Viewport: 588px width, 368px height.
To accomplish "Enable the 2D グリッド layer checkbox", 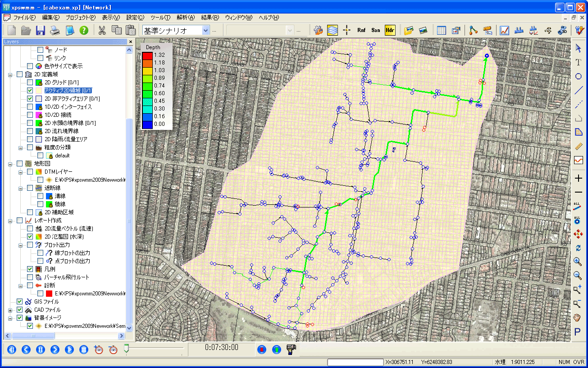I will [30, 83].
